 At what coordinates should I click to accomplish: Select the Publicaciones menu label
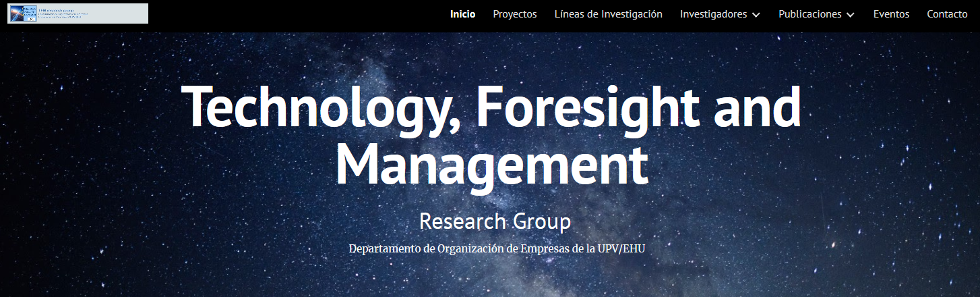click(x=809, y=14)
